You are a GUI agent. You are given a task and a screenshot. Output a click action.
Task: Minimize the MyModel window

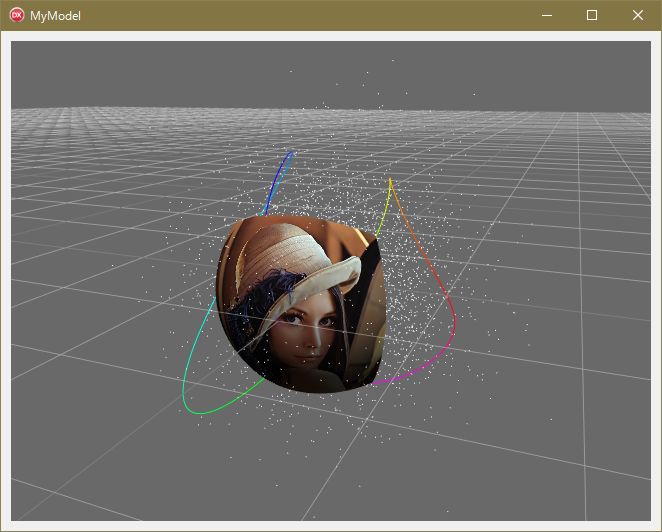547,15
